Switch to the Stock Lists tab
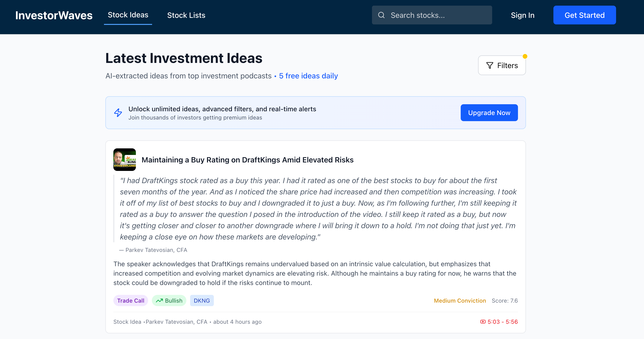Screen dimensions: 644x339 coord(186,15)
